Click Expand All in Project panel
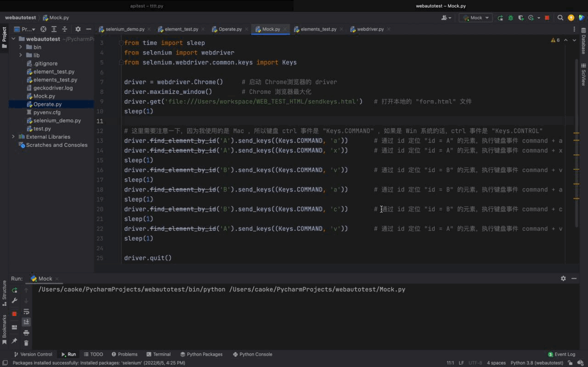Image resolution: width=588 pixels, height=367 pixels. [54, 29]
